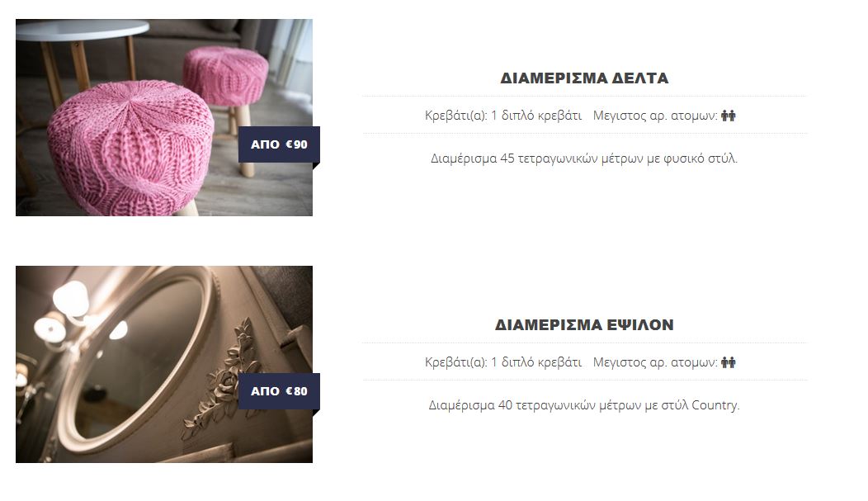
Task: Select the ΑΠΟ €90 price badge
Action: click(279, 144)
